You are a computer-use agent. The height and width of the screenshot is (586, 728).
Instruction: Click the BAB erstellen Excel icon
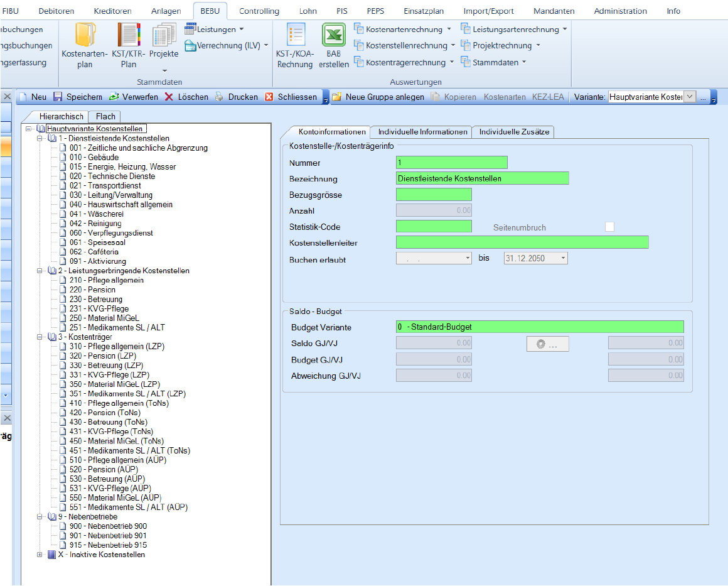pyautogui.click(x=334, y=36)
